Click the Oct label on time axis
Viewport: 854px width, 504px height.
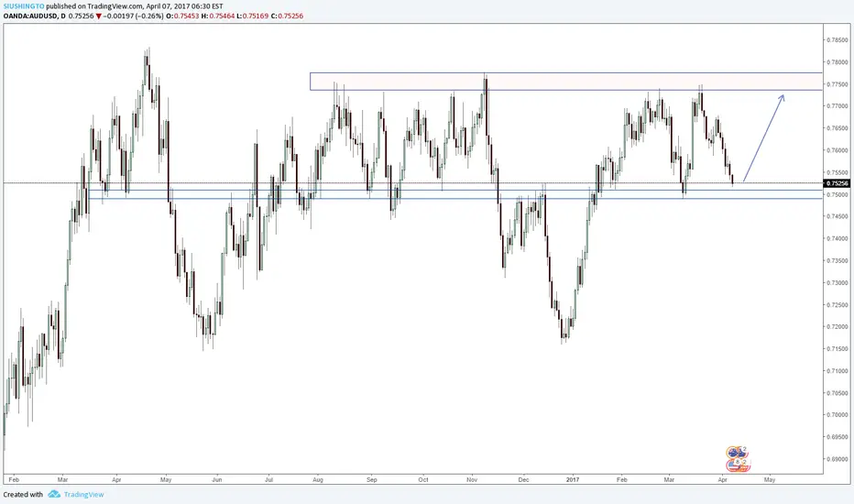coord(423,480)
